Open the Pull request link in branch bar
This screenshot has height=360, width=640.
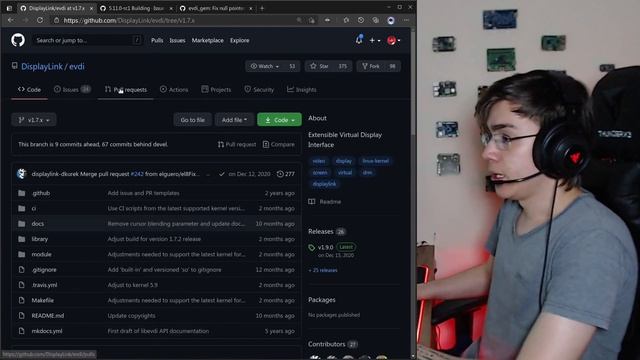click(x=237, y=144)
